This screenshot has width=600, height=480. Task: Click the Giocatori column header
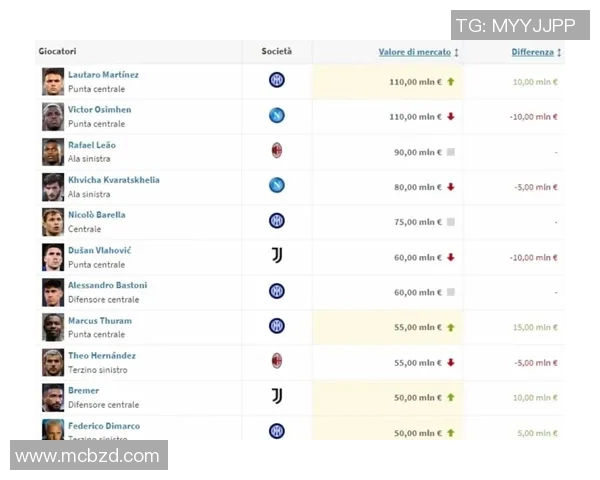point(57,52)
